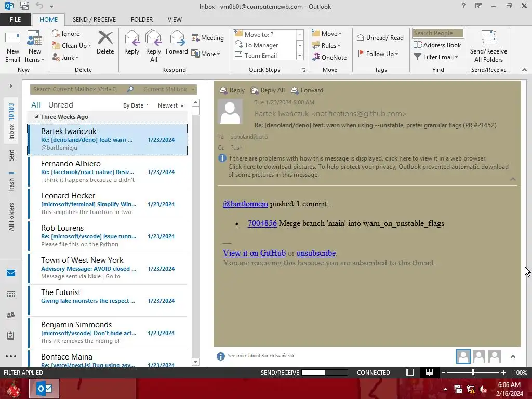This screenshot has width=532, height=399.
Task: Switch to the FOLDER tab
Action: [x=142, y=20]
